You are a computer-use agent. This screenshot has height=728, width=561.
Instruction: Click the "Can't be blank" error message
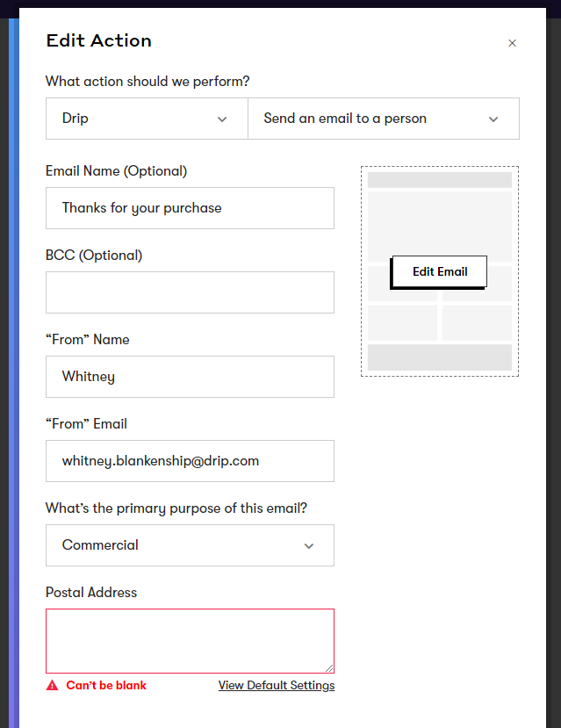(106, 685)
